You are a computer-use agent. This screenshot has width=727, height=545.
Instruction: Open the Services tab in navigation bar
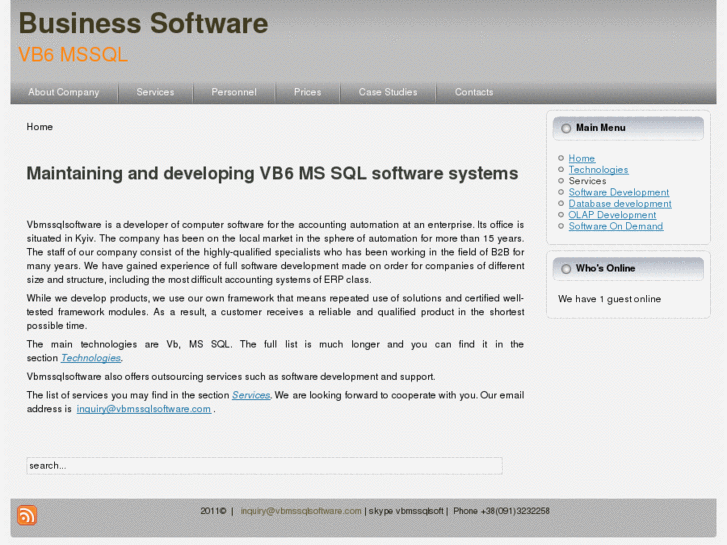tap(155, 92)
